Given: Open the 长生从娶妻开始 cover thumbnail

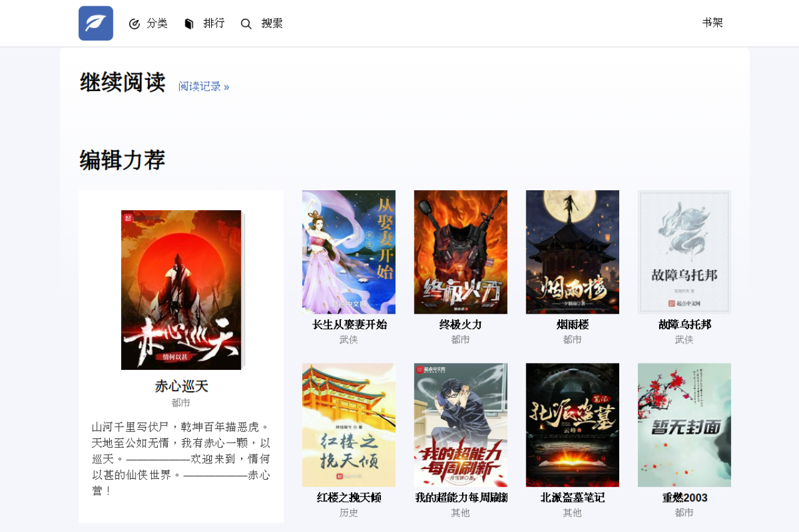Looking at the screenshot, I should click(349, 252).
